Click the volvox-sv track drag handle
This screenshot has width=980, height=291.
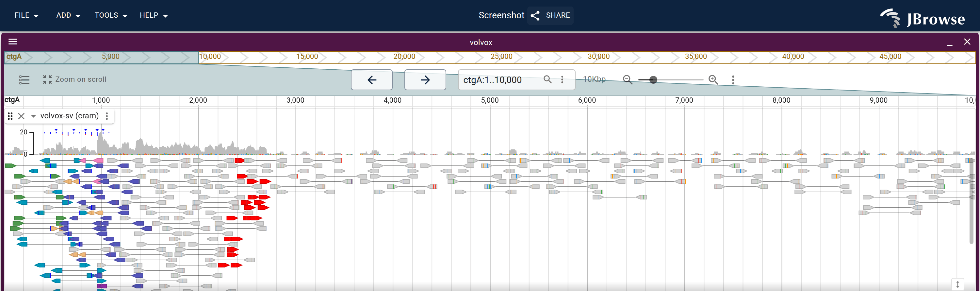(x=10, y=116)
